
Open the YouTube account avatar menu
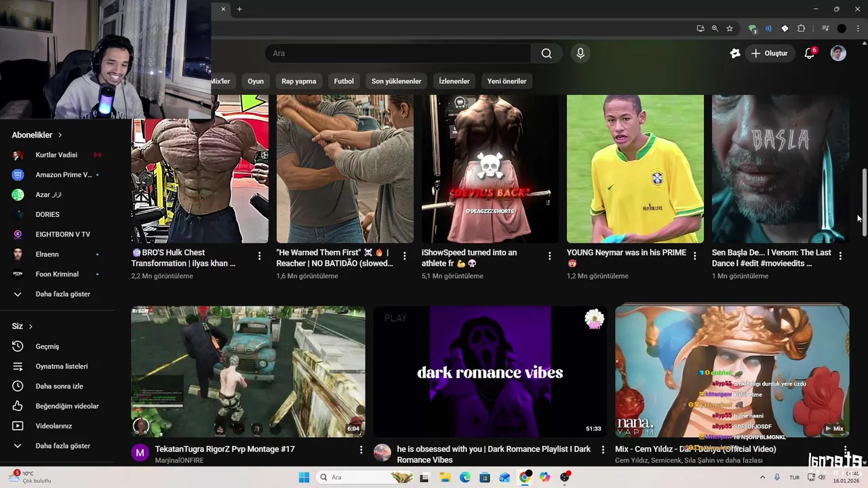pyautogui.click(x=839, y=54)
